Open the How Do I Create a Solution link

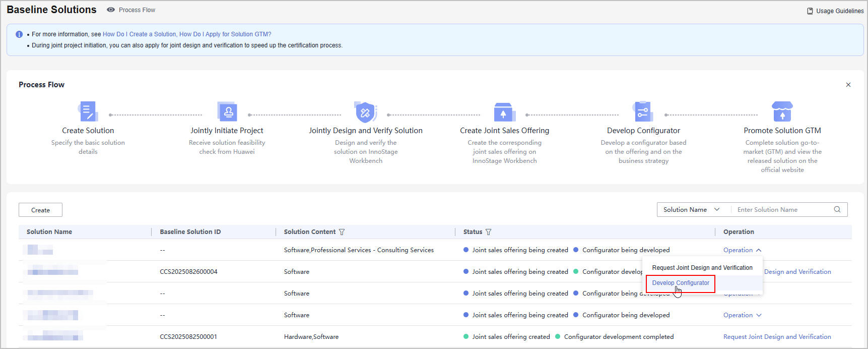(x=140, y=34)
